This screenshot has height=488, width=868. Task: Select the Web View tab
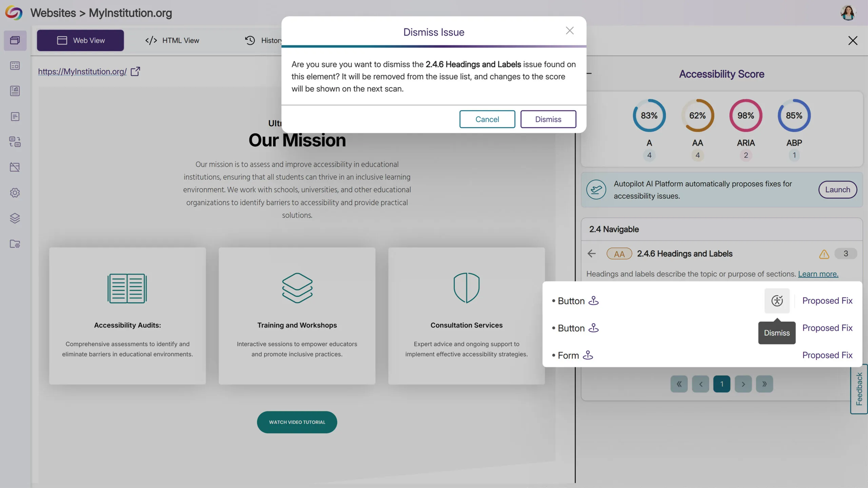pos(80,40)
